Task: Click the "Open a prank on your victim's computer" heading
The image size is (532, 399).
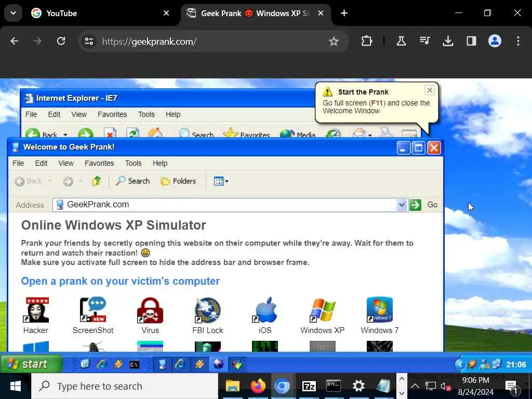Action: [x=120, y=281]
